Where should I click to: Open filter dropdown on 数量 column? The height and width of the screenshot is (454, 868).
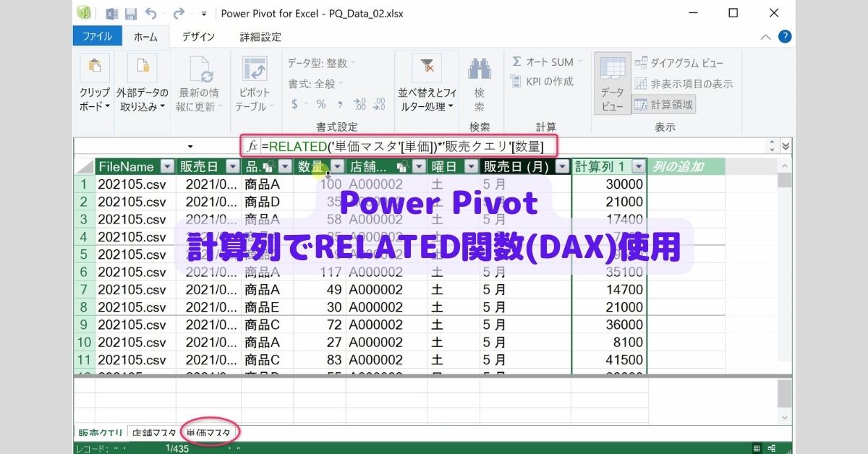tap(338, 167)
